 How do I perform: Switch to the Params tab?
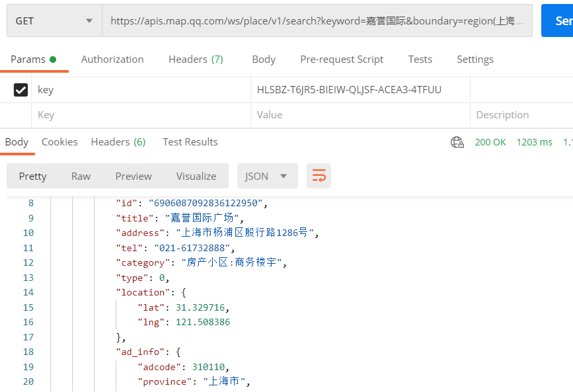coord(33,59)
